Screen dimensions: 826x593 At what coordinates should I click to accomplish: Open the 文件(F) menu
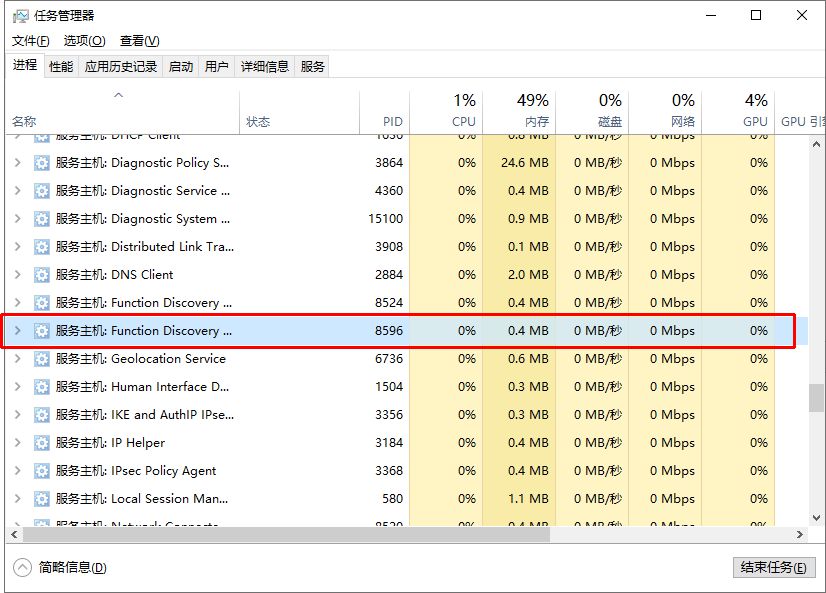pyautogui.click(x=30, y=41)
